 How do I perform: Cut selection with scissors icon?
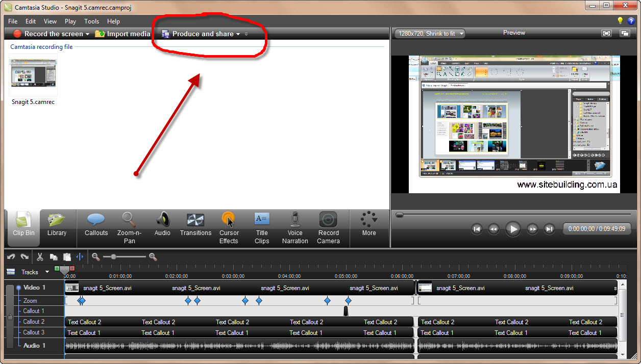coord(40,257)
